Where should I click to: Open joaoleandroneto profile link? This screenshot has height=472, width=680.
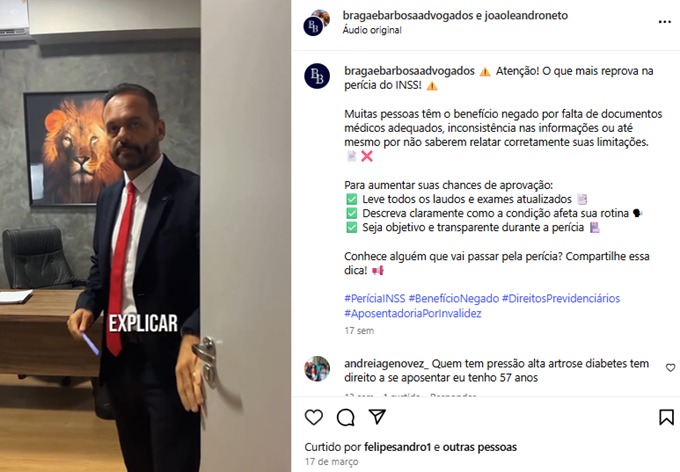coord(526,15)
